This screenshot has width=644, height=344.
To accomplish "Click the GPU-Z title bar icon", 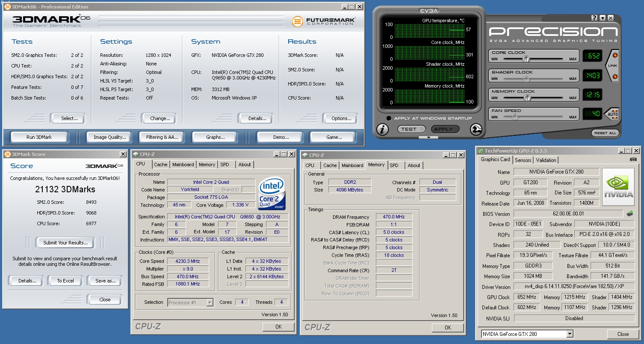I will point(481,151).
